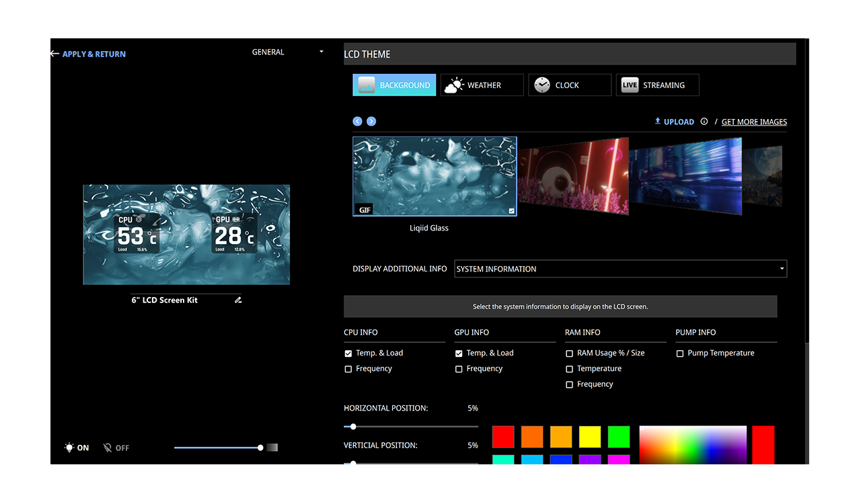
Task: Pick the green color swatch
Action: point(619,437)
